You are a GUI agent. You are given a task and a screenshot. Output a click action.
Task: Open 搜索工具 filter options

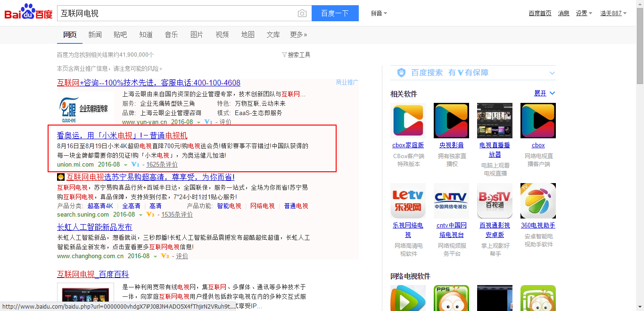tap(296, 55)
